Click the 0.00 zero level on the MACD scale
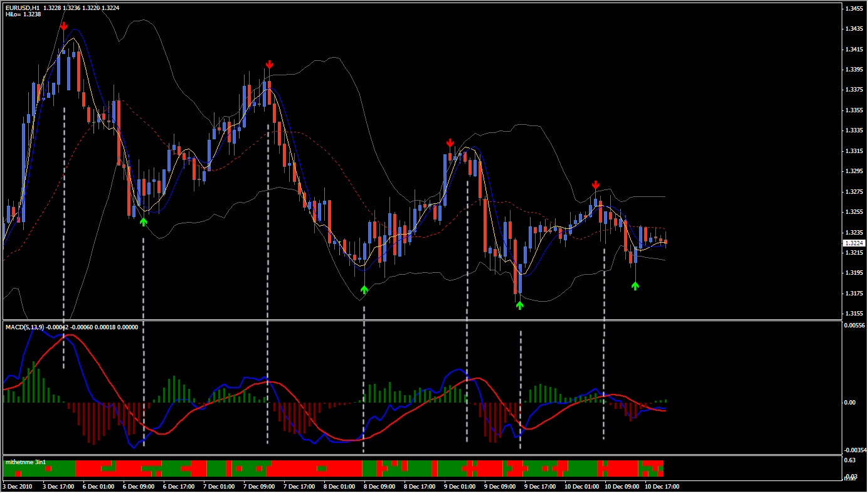868x493 pixels. [850, 402]
